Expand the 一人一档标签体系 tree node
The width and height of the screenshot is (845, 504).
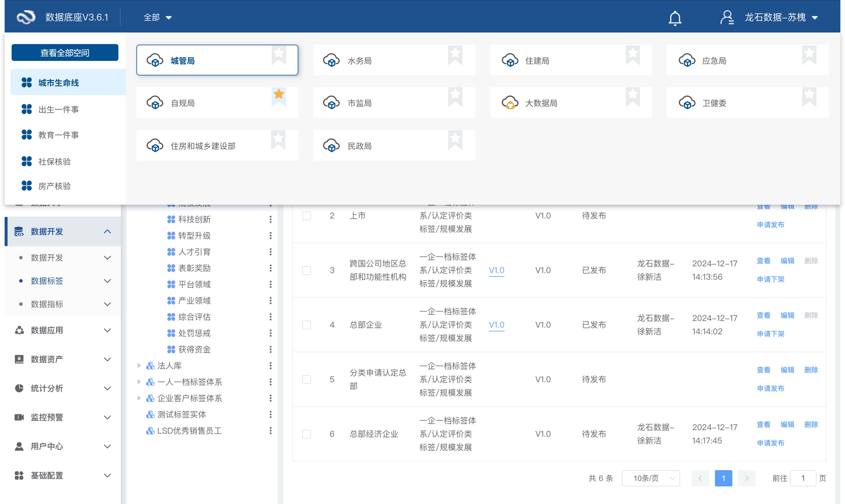pos(139,382)
